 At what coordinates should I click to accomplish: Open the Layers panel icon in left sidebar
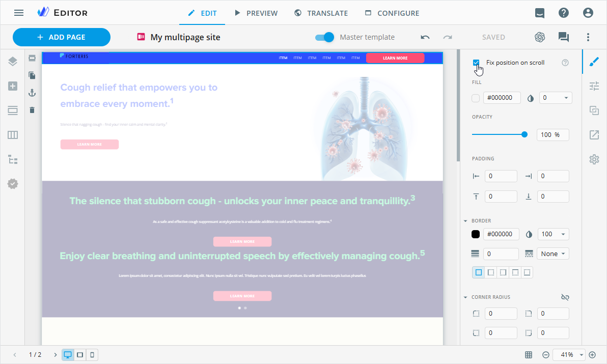13,62
